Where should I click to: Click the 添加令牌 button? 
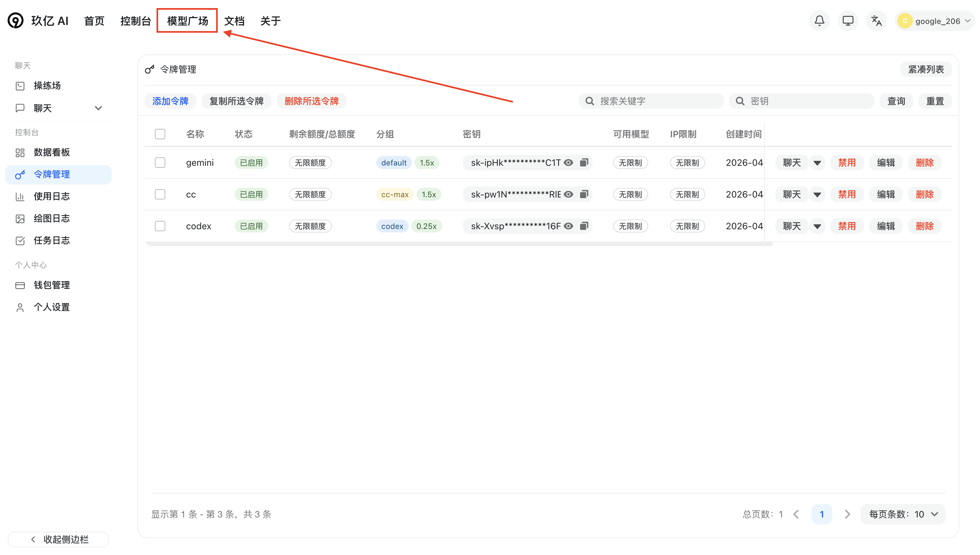pyautogui.click(x=170, y=101)
